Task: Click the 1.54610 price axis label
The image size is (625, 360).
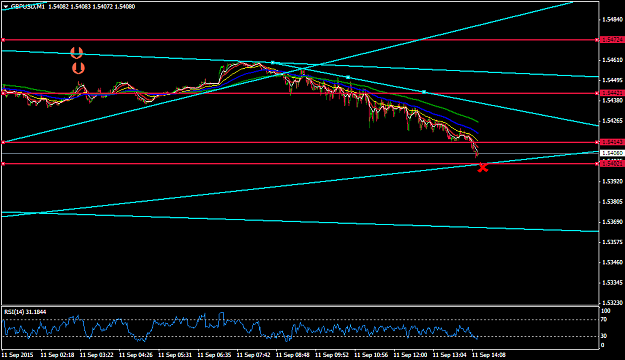Action: point(612,60)
